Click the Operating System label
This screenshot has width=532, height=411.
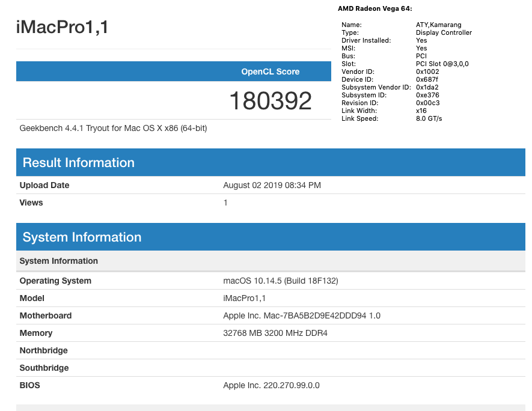[55, 281]
